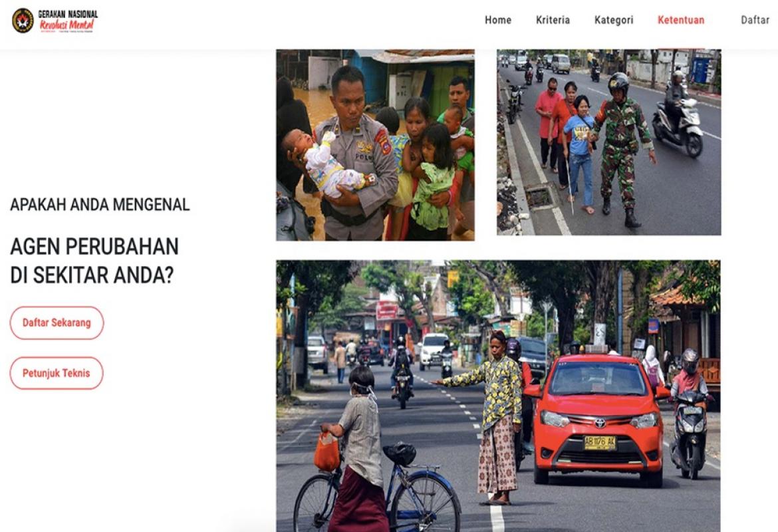Select Kategori in the top navigation
The height and width of the screenshot is (532, 778).
click(613, 20)
